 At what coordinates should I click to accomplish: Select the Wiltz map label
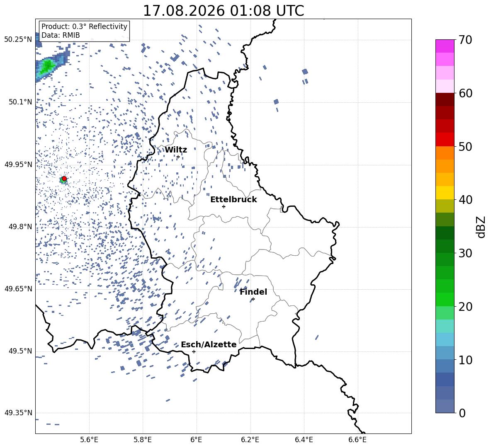(x=176, y=150)
